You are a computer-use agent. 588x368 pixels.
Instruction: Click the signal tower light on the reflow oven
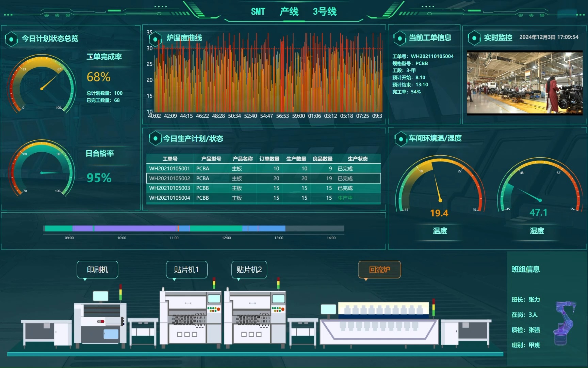coord(434,307)
